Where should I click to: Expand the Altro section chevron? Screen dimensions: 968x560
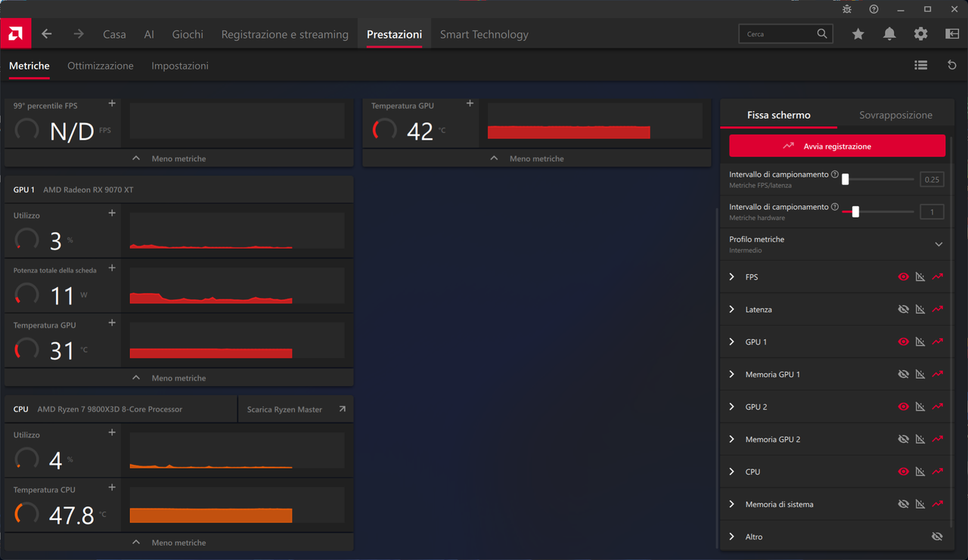(731, 537)
